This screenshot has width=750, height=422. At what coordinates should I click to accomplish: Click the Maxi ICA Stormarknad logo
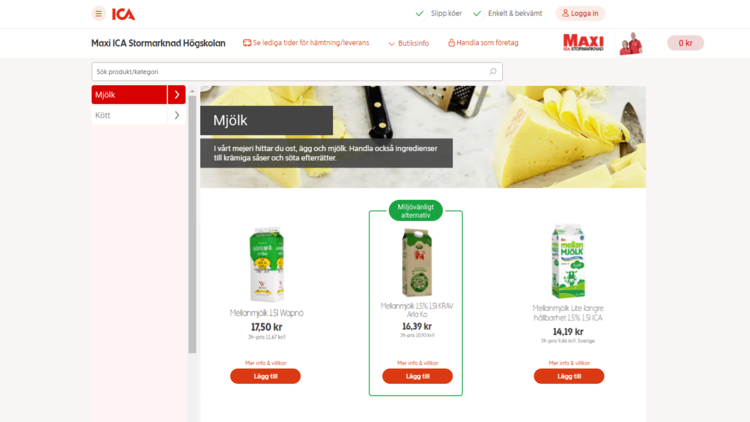[583, 43]
